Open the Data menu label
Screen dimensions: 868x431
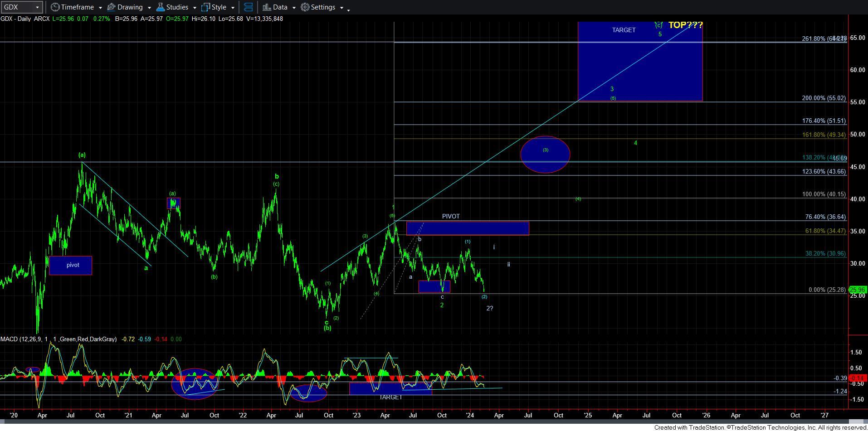coord(280,7)
